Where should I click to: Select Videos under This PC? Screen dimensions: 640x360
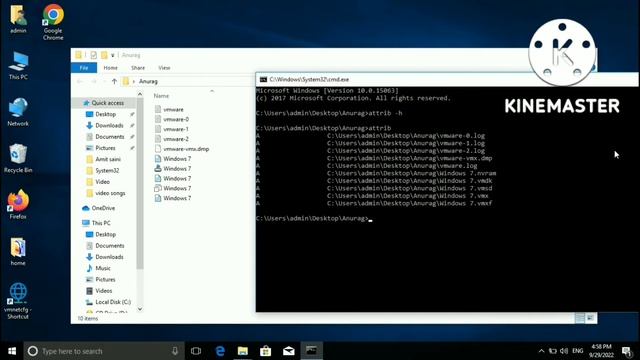(x=104, y=291)
